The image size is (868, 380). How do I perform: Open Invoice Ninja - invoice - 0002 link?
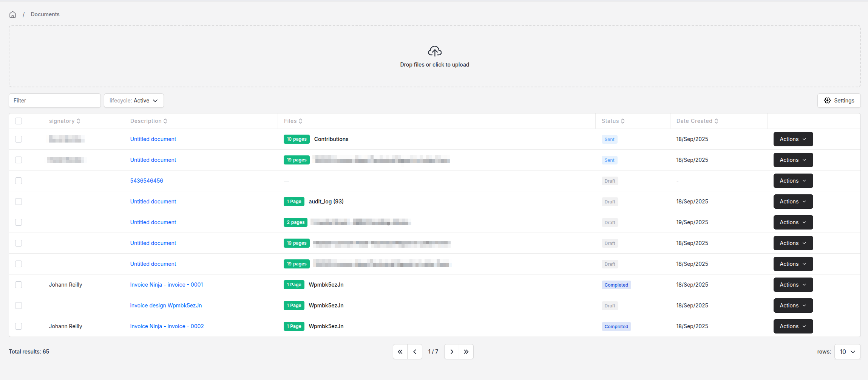click(167, 326)
